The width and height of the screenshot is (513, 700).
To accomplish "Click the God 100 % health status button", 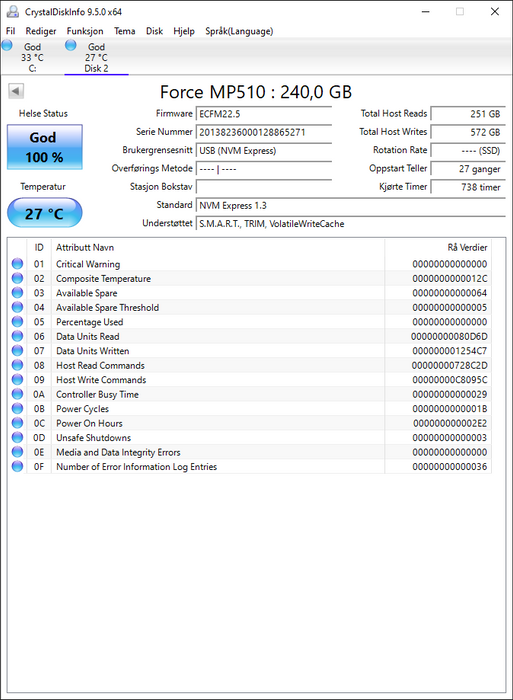I will pyautogui.click(x=45, y=147).
